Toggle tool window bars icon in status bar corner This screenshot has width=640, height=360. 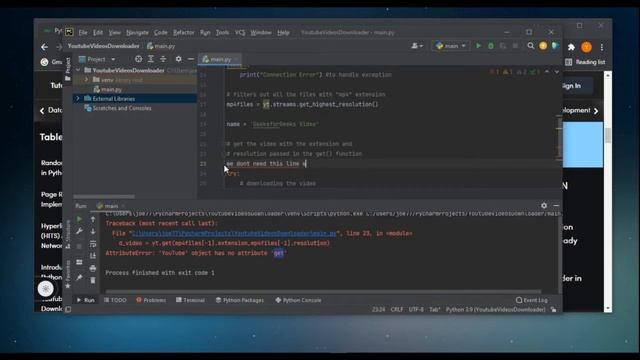[68, 309]
